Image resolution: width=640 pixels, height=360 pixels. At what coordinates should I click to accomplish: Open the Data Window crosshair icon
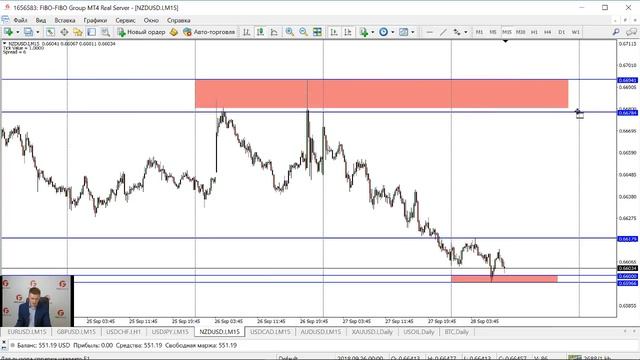[x=64, y=32]
